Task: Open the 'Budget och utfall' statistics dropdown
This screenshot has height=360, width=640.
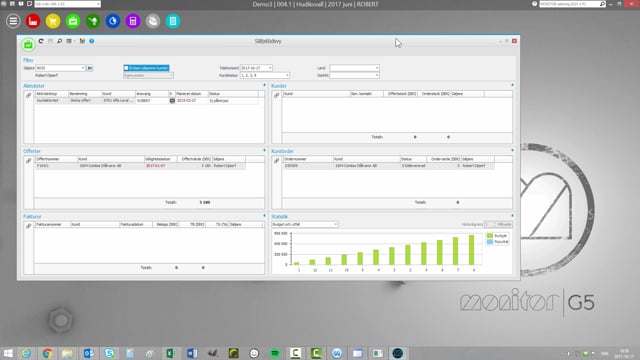Action: point(305,224)
